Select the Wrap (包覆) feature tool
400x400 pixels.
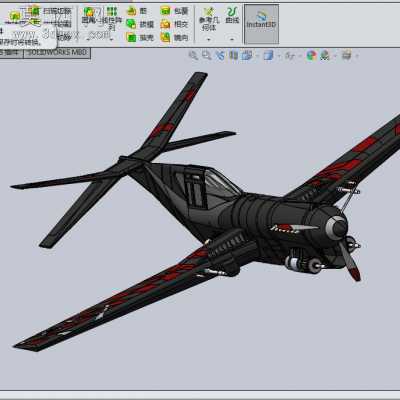pos(174,11)
